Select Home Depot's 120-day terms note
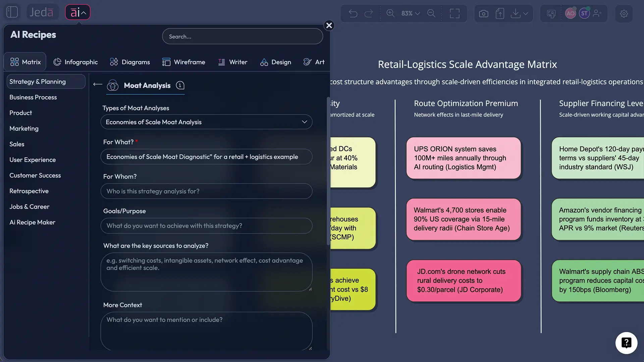Viewport: 644px width, 362px height. tap(598, 158)
